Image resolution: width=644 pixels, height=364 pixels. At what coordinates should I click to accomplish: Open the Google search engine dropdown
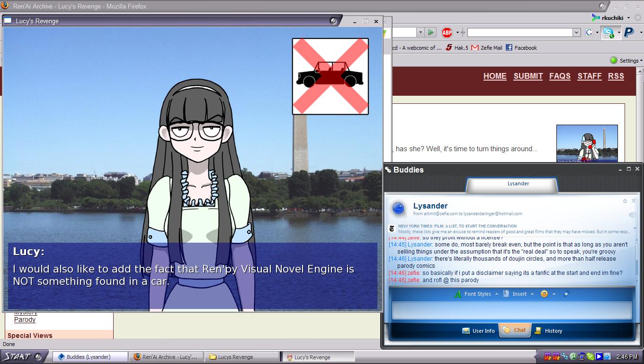pos(591,32)
